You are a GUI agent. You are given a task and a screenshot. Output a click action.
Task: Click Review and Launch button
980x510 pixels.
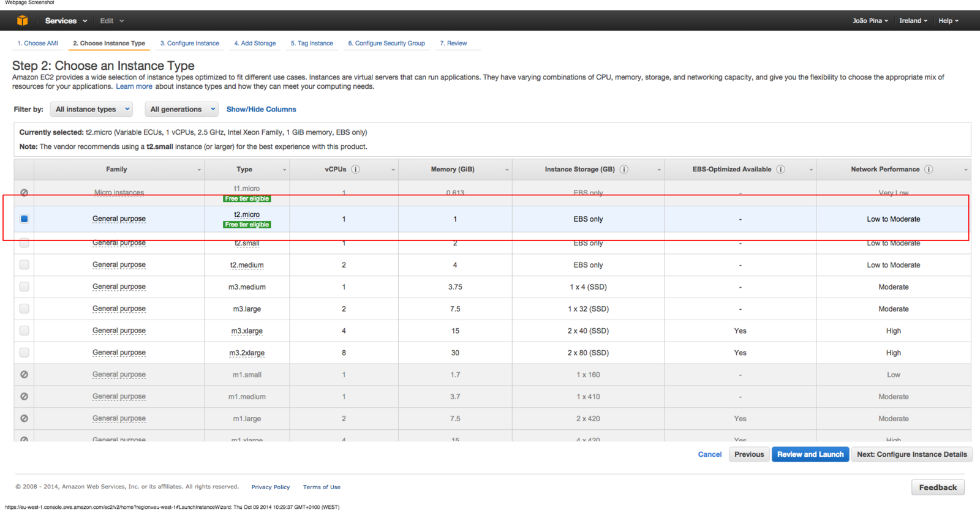click(x=810, y=454)
